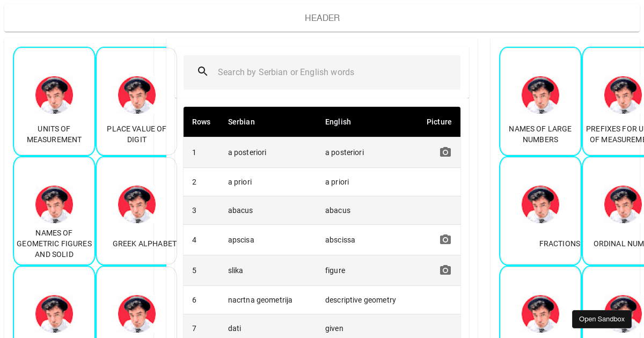Open the Greek Alphabet card
The width and height of the screenshot is (644, 338).
136,211
